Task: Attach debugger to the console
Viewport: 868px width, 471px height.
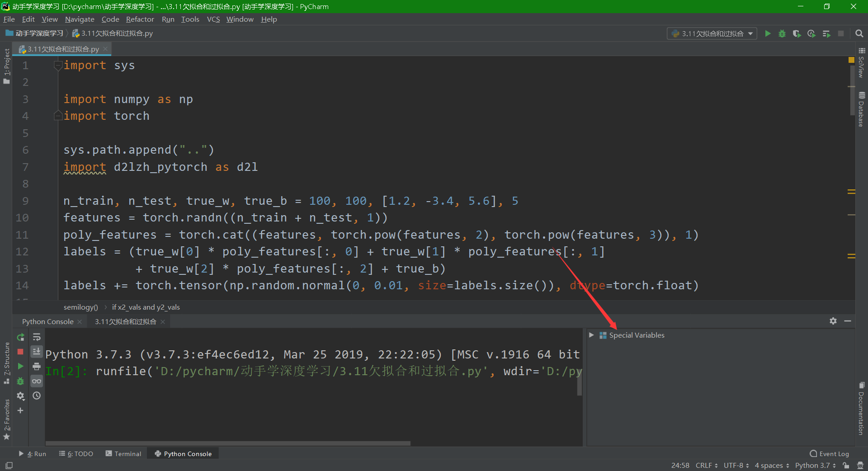Action: point(20,381)
